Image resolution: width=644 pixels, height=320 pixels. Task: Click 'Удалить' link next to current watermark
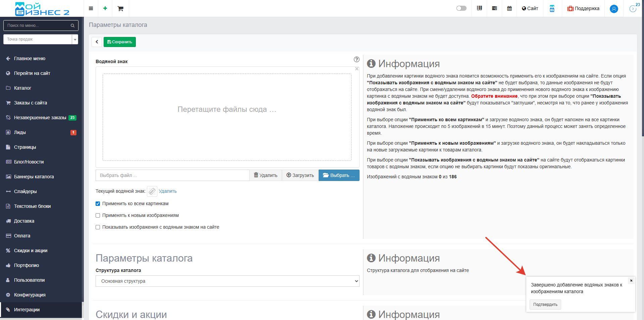167,191
